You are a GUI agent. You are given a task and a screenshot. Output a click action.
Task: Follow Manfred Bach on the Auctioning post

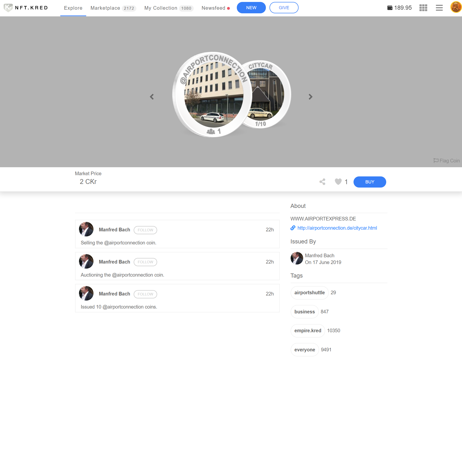tap(145, 262)
